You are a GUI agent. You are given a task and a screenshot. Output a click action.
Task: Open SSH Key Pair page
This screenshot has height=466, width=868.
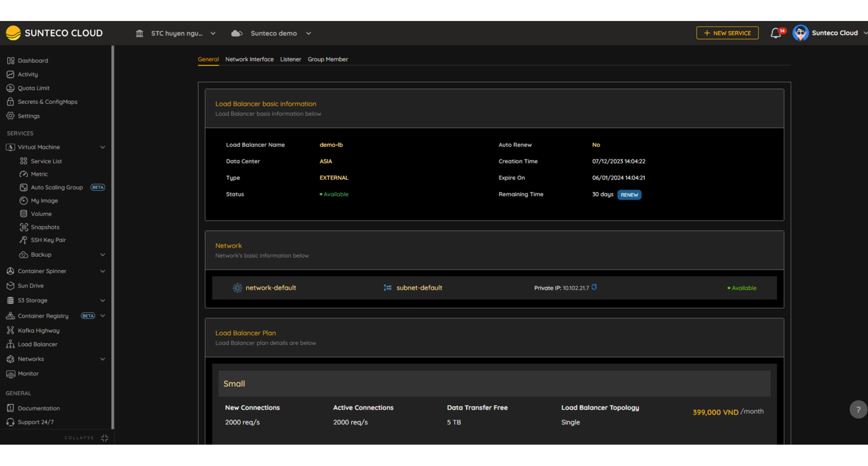click(x=48, y=240)
